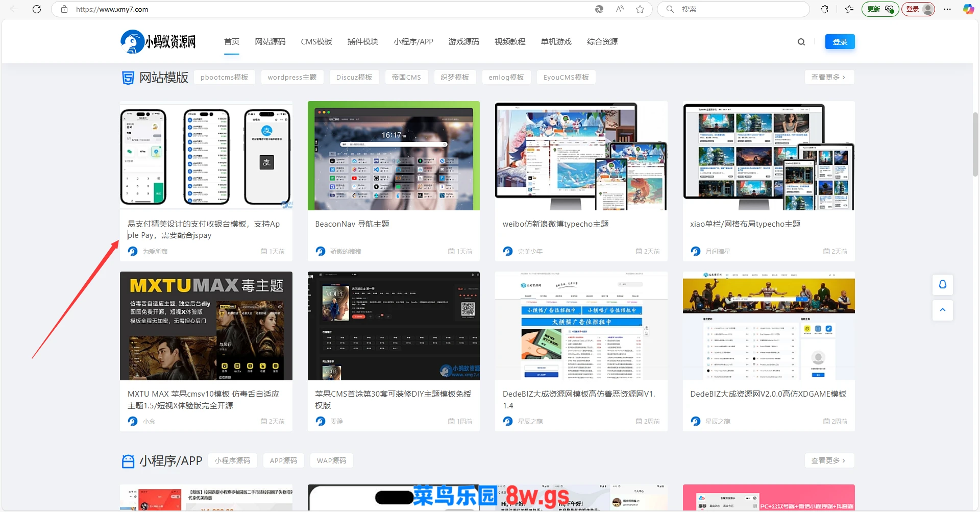Click author avatar next to 小念
The image size is (980, 512).
click(133, 421)
